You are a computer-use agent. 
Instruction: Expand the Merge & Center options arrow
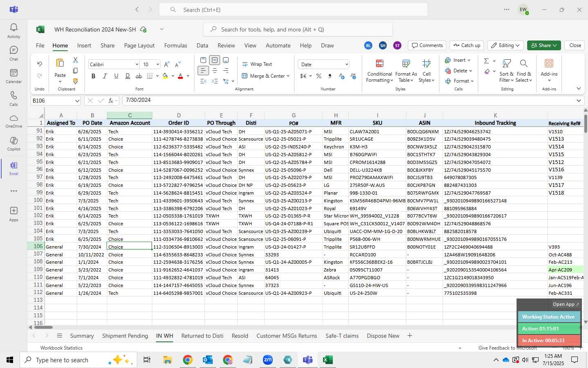pyautogui.click(x=288, y=76)
